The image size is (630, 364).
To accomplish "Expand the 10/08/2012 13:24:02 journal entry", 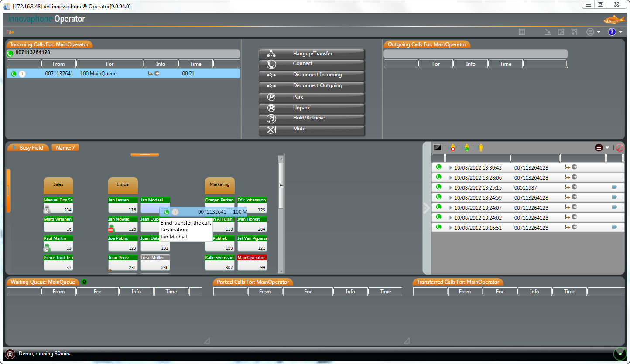I will 451,218.
